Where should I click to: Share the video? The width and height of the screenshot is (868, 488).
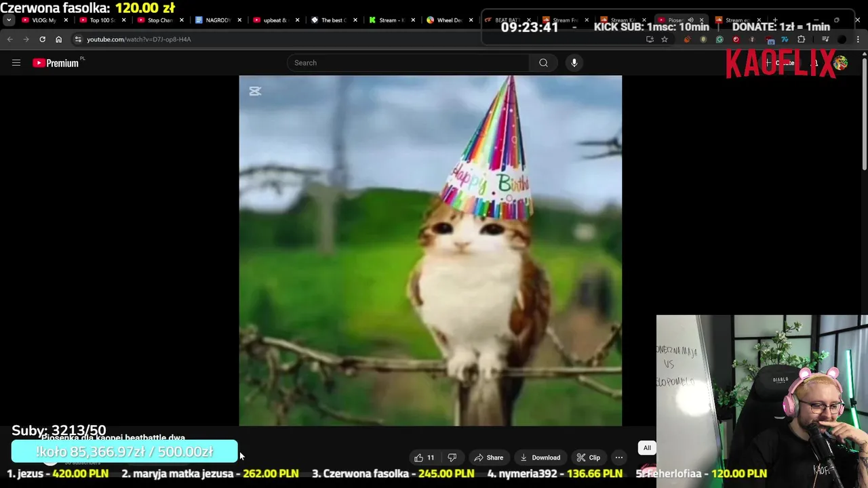coord(488,457)
